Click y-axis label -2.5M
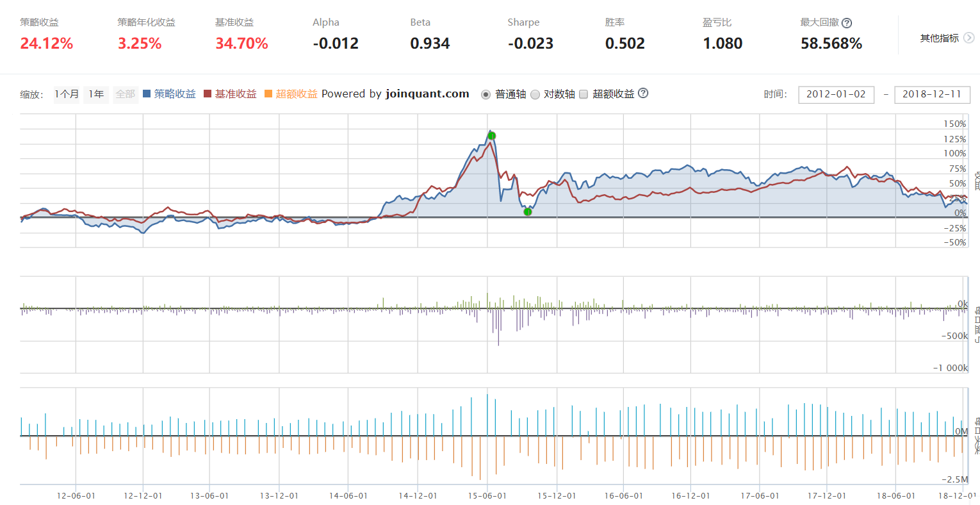Image resolution: width=980 pixels, height=505 pixels. pos(955,479)
